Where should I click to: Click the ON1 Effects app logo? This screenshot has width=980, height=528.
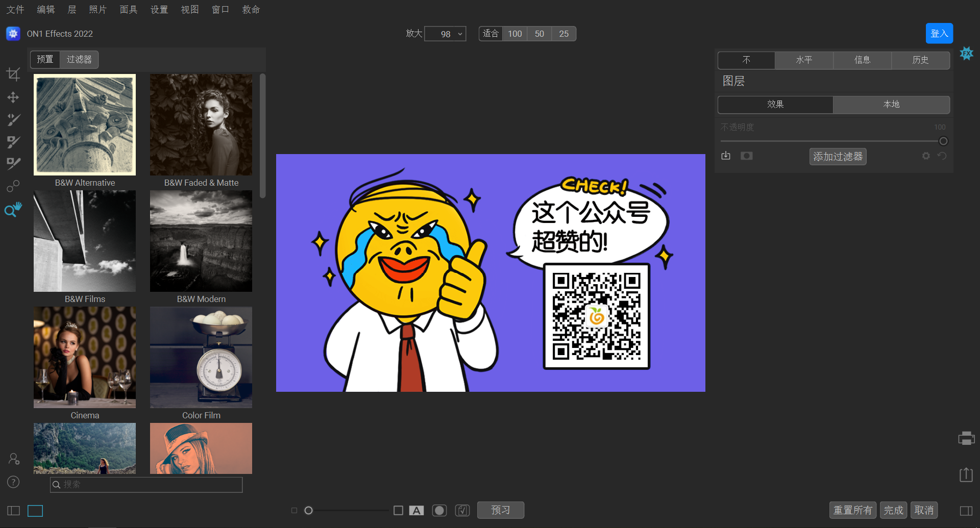click(13, 34)
